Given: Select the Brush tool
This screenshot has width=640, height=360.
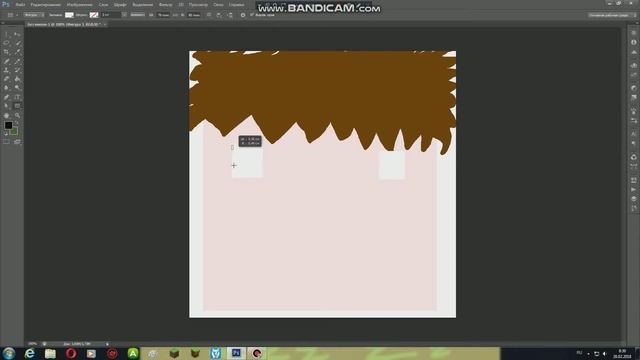Looking at the screenshot, I should pyautogui.click(x=17, y=61).
